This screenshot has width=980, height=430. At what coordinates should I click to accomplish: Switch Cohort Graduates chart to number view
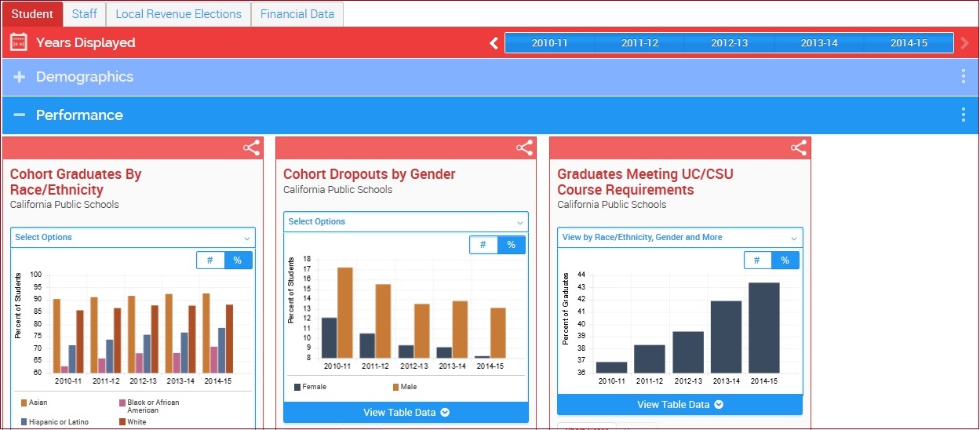coord(211,261)
